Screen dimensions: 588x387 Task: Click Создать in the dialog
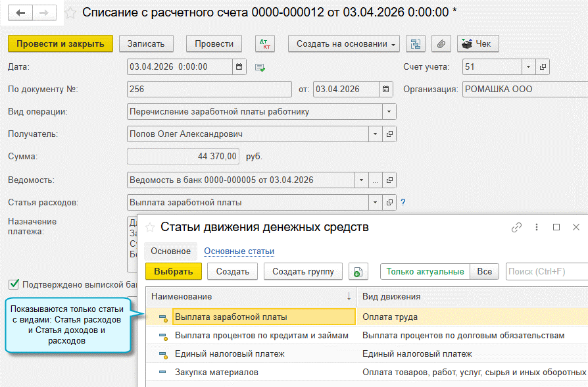[232, 271]
